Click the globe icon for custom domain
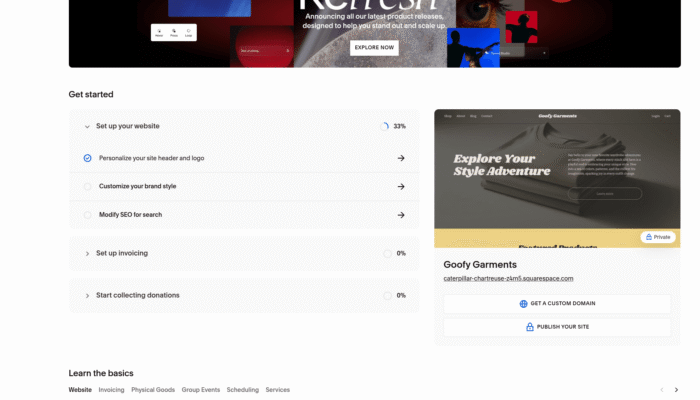 point(523,304)
